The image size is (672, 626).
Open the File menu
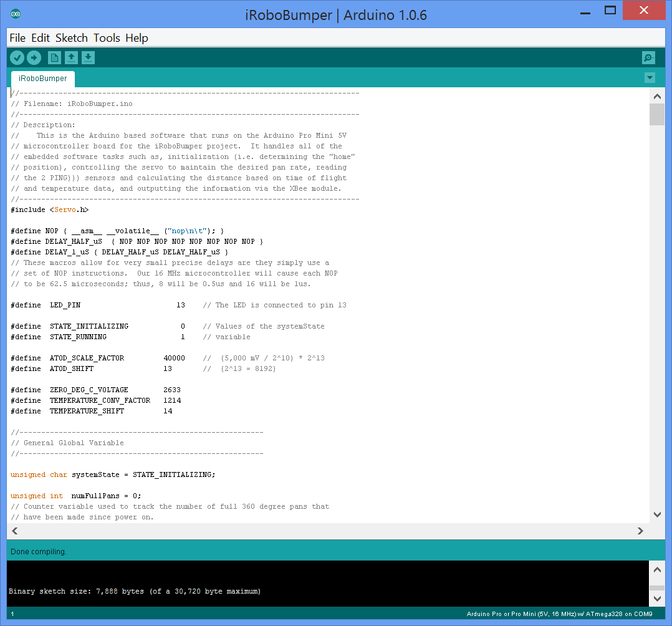click(x=17, y=38)
